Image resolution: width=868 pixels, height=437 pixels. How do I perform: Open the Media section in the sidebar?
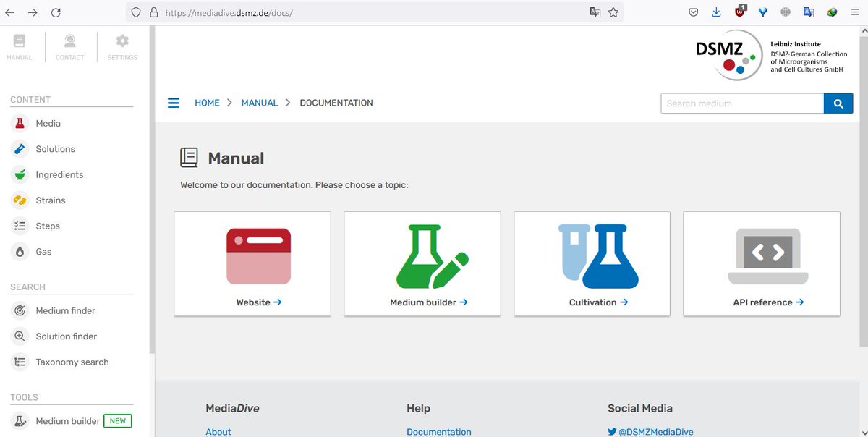[x=48, y=123]
